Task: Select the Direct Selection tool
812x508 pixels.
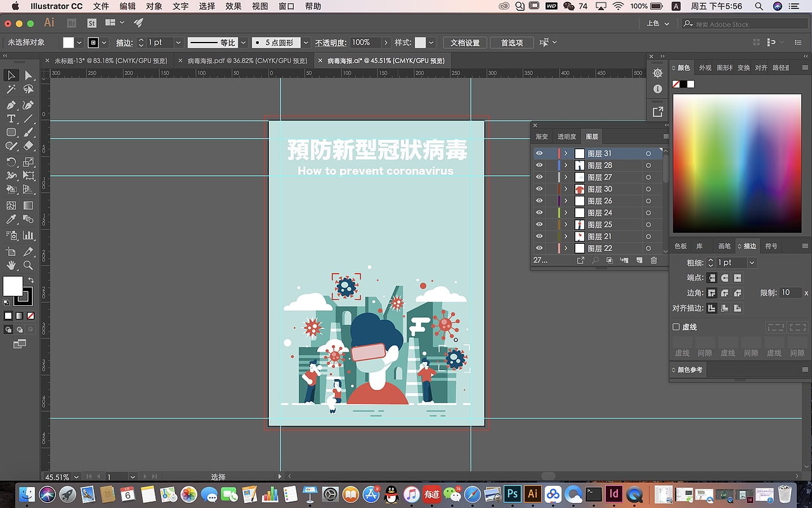Action: pyautogui.click(x=29, y=76)
